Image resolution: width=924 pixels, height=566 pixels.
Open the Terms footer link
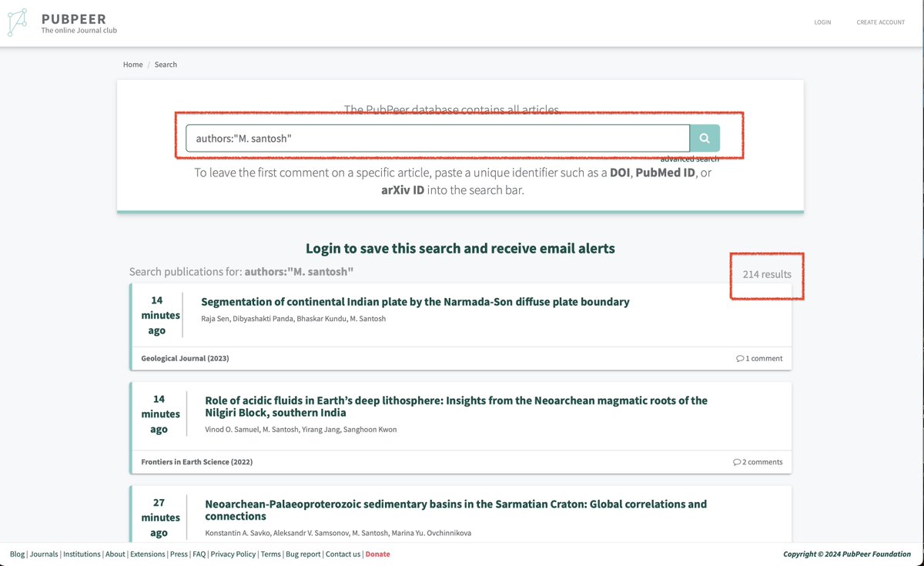click(270, 554)
